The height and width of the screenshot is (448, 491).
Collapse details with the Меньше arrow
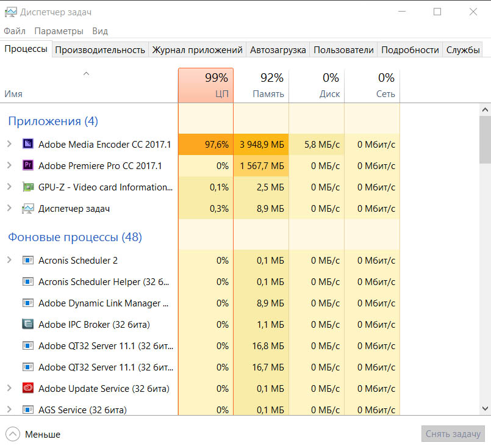pyautogui.click(x=13, y=434)
